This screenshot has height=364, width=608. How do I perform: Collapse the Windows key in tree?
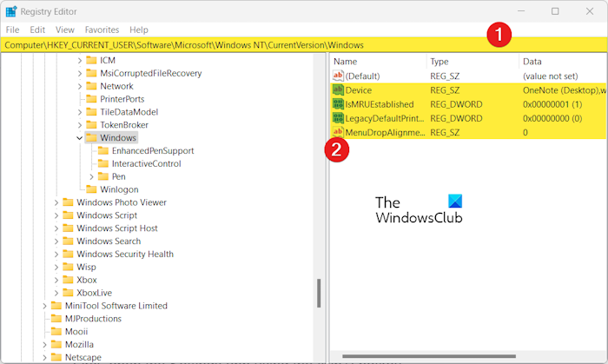coord(80,138)
